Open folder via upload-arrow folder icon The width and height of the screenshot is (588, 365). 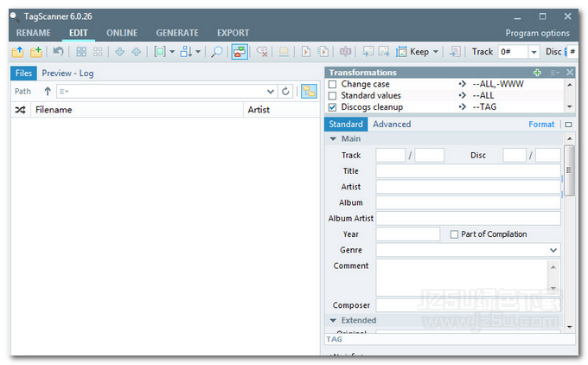[17, 52]
